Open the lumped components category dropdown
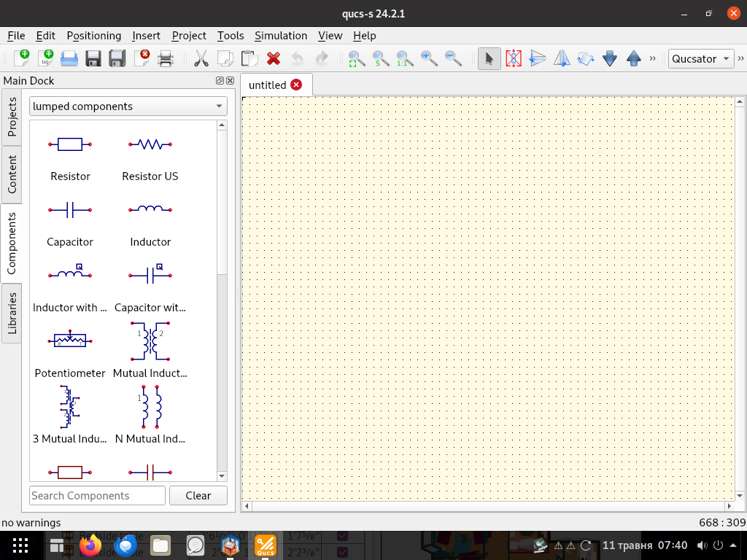The image size is (747, 560). pyautogui.click(x=128, y=106)
